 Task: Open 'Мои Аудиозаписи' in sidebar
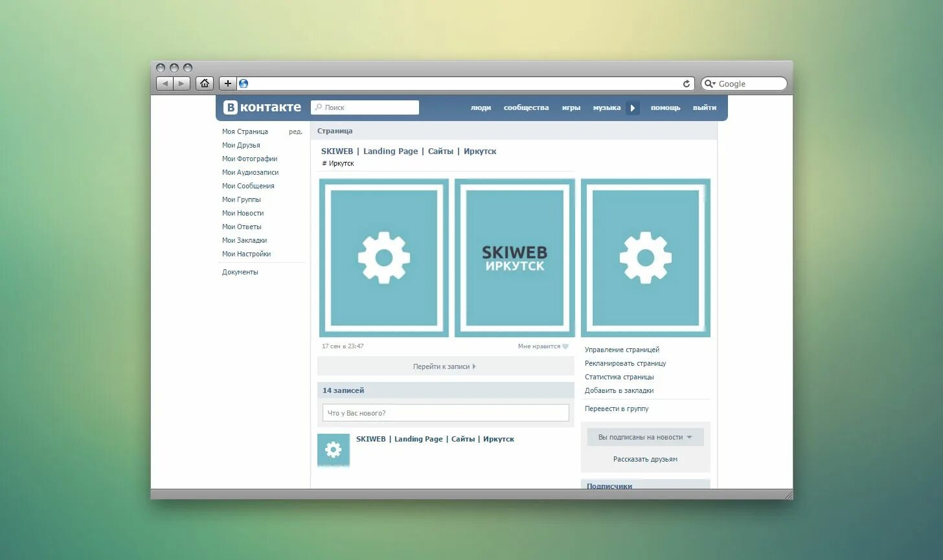pos(250,172)
